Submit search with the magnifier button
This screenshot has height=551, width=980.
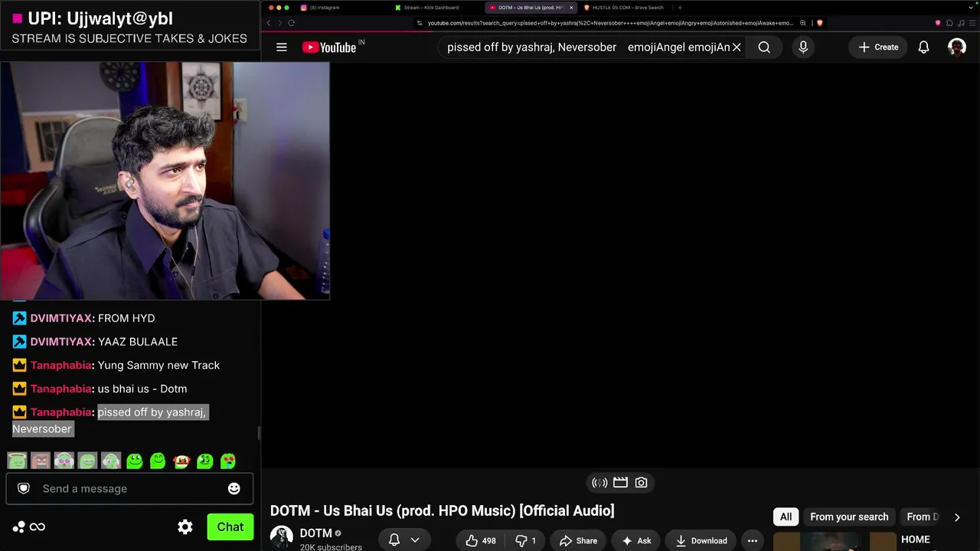click(x=764, y=47)
